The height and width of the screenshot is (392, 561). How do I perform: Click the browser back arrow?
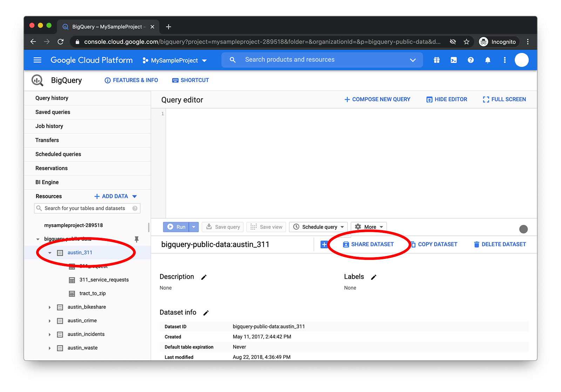(x=33, y=42)
